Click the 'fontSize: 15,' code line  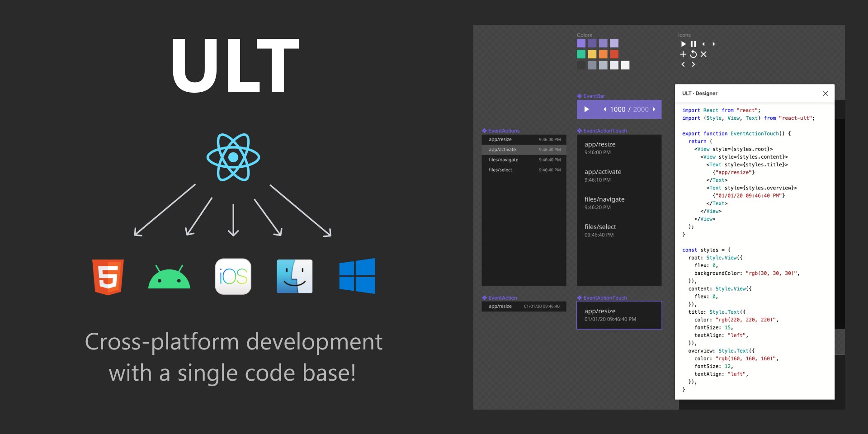pyautogui.click(x=714, y=328)
